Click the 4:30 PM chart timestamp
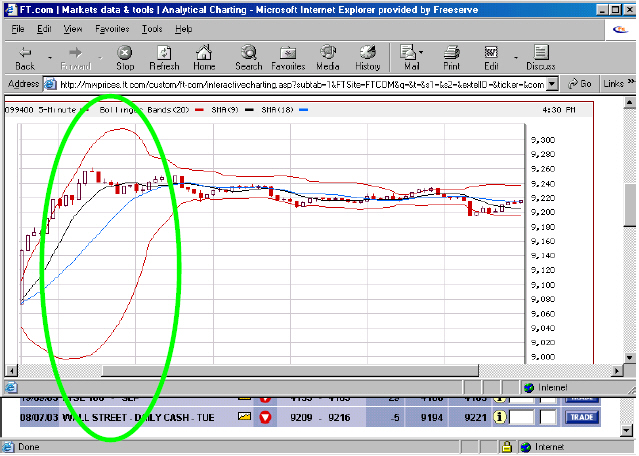Image resolution: width=639 pixels, height=456 pixels. click(x=559, y=110)
